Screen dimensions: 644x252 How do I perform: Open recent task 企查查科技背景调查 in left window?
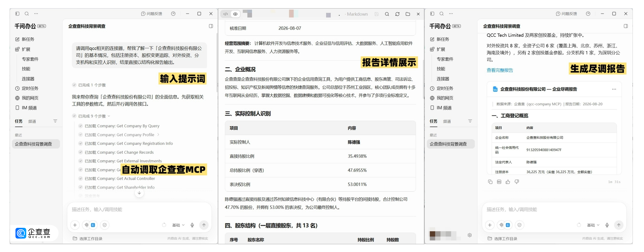click(36, 144)
